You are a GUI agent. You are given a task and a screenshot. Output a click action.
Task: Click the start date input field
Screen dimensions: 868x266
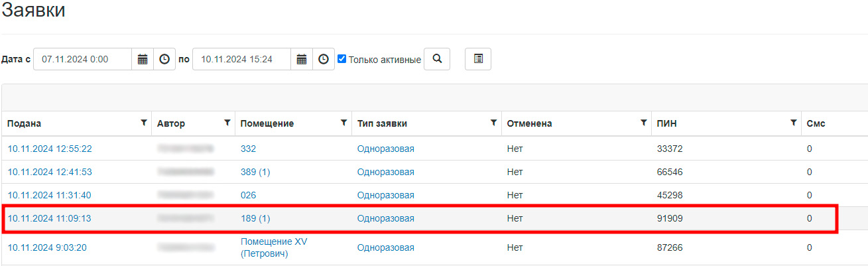[x=83, y=59]
